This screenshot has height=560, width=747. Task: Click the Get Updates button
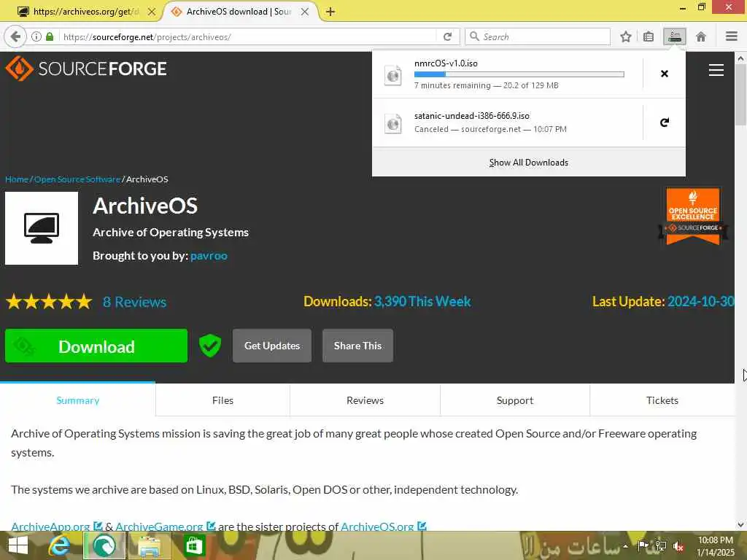pos(272,346)
